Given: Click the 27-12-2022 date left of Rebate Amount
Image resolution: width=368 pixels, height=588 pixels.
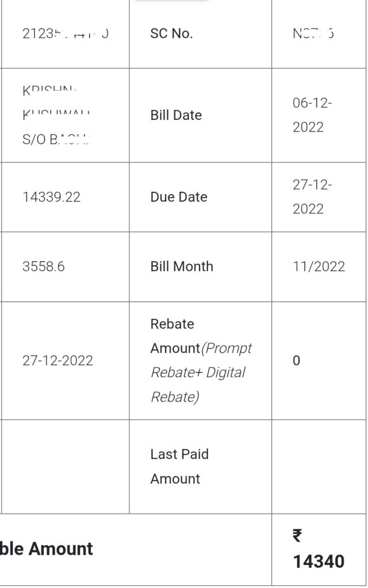Looking at the screenshot, I should coord(57,361).
